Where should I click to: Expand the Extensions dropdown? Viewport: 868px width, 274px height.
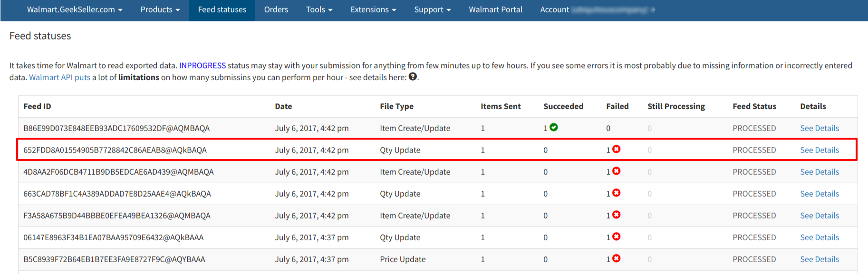coord(373,9)
